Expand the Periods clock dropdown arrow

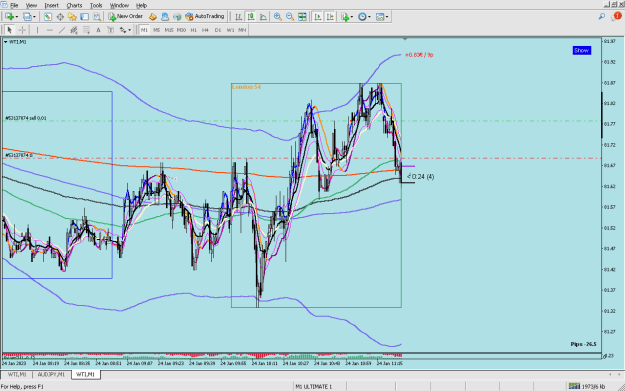pyautogui.click(x=369, y=17)
